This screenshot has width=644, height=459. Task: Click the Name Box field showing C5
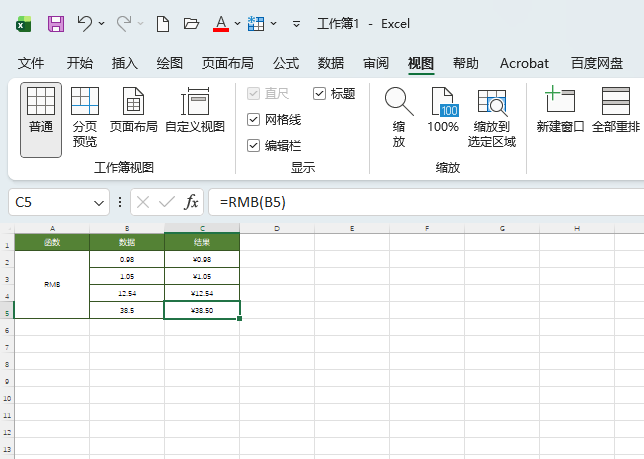(x=50, y=202)
